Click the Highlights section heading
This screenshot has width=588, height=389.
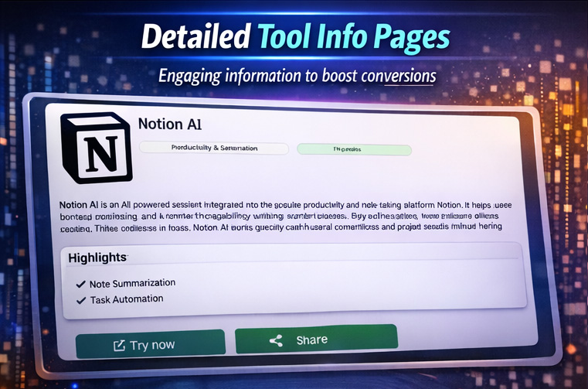click(97, 258)
